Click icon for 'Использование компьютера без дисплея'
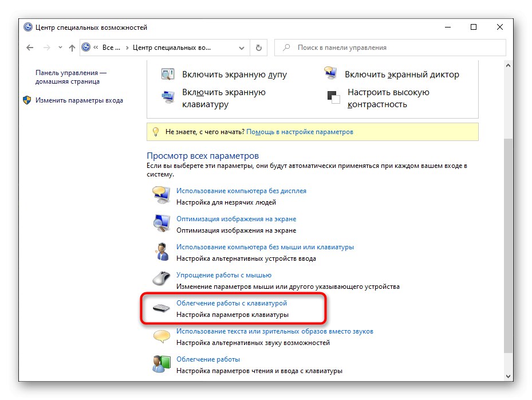Image resolution: width=532 pixels, height=400 pixels. pos(161,195)
